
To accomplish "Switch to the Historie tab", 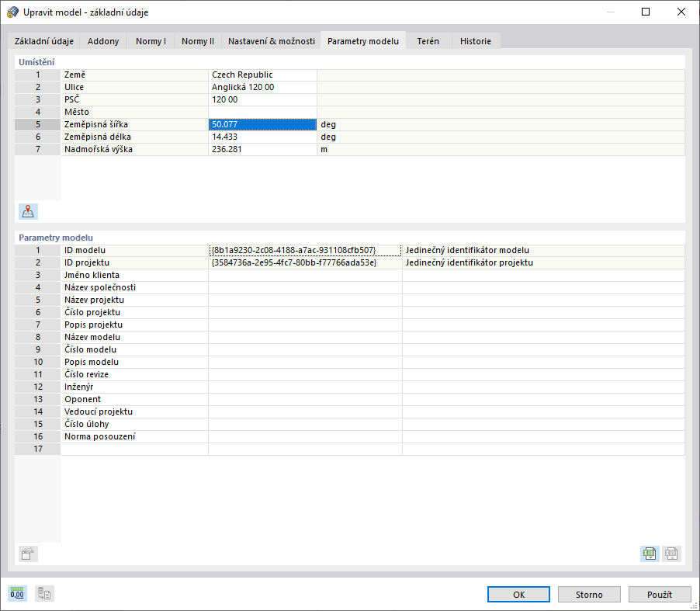I will [x=476, y=41].
